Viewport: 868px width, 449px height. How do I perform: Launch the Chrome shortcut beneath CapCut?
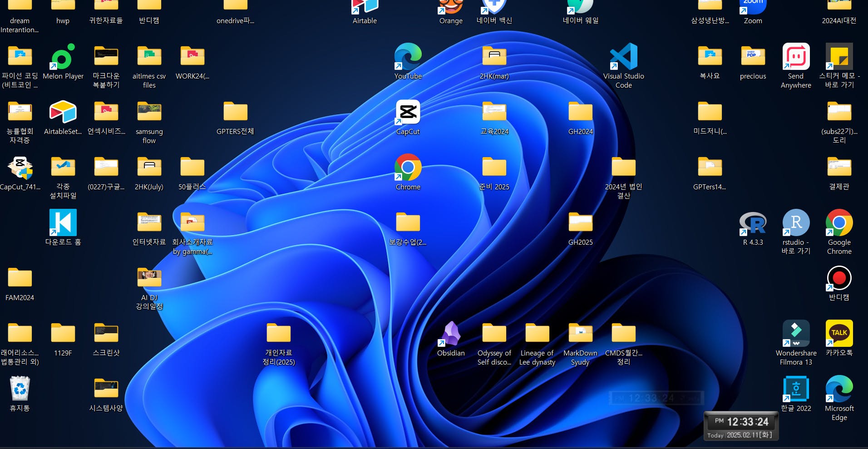pyautogui.click(x=408, y=168)
